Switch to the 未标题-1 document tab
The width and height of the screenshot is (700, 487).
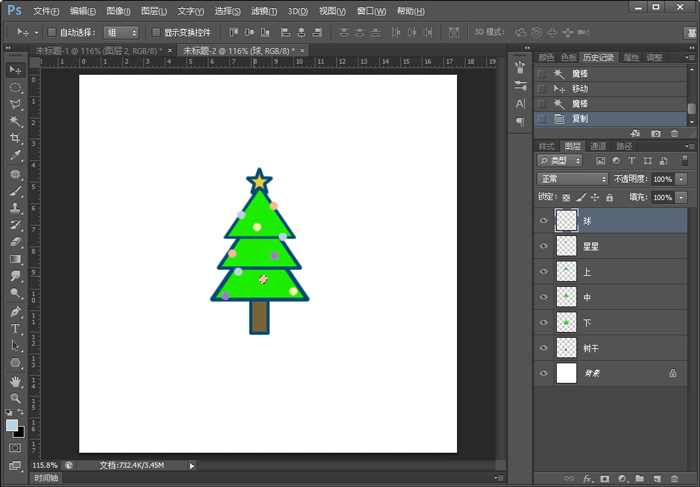click(99, 51)
